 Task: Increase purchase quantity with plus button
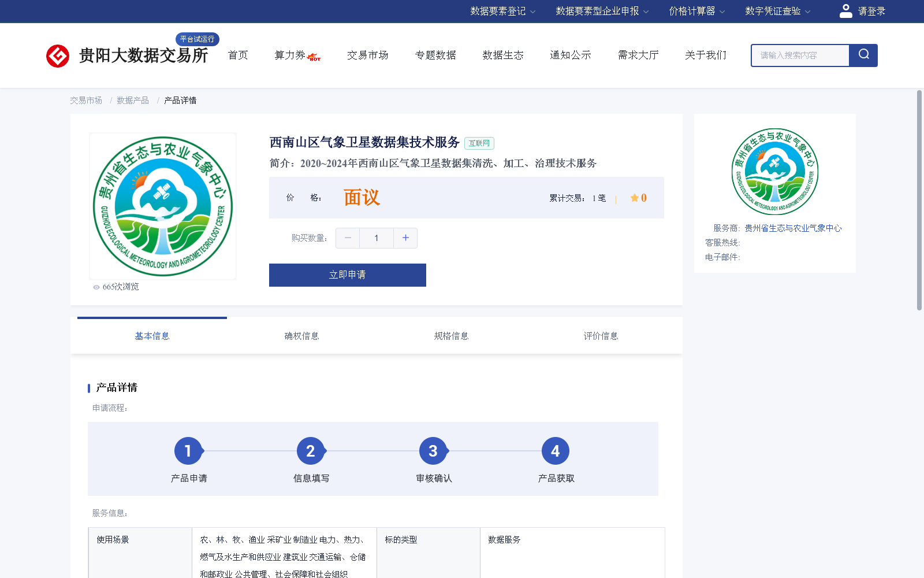click(405, 238)
